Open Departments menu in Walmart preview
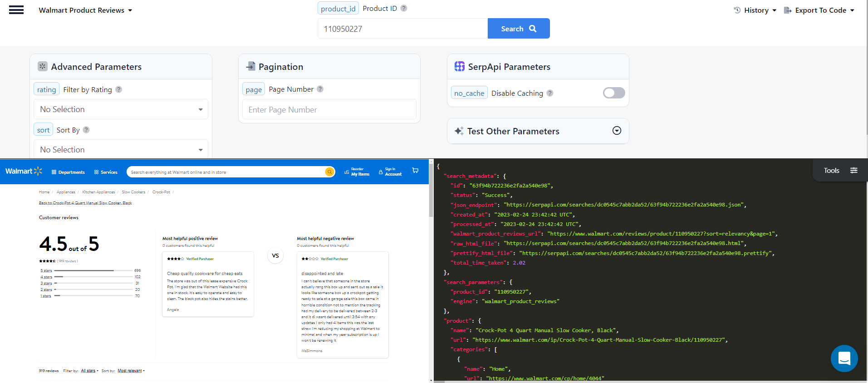 tap(68, 172)
